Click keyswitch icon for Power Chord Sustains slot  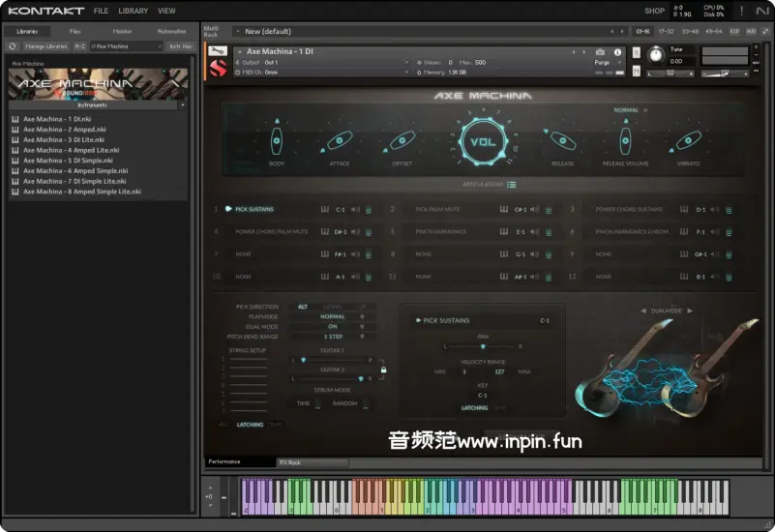click(684, 209)
